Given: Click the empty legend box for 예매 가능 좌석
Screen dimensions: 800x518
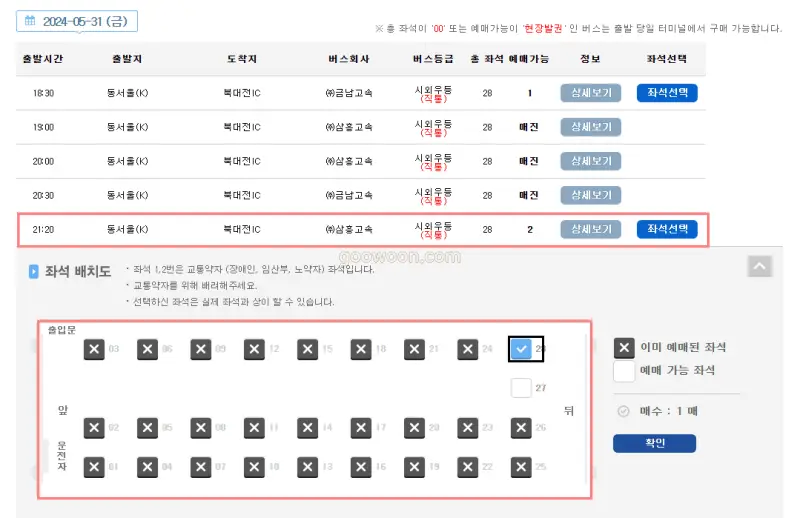Looking at the screenshot, I should click(x=624, y=371).
